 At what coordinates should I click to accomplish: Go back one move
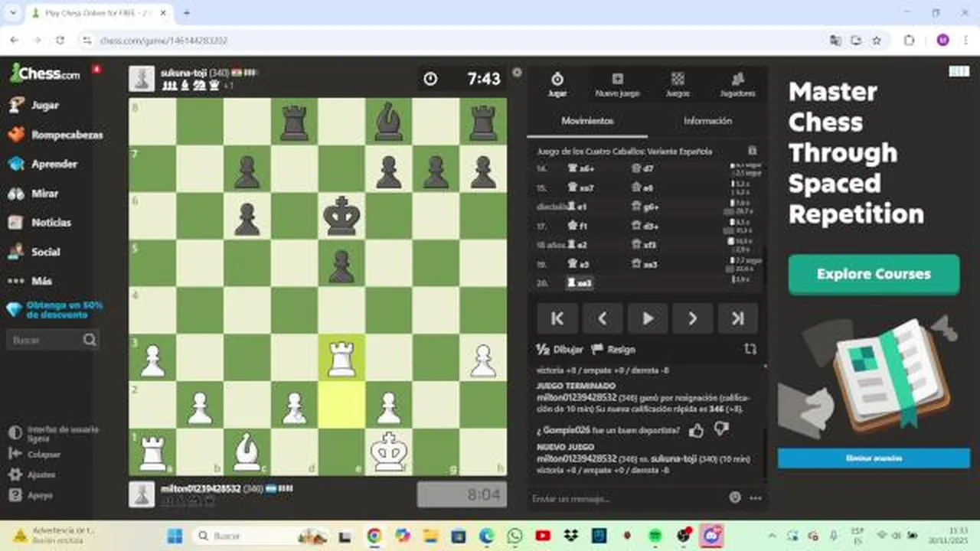[603, 318]
